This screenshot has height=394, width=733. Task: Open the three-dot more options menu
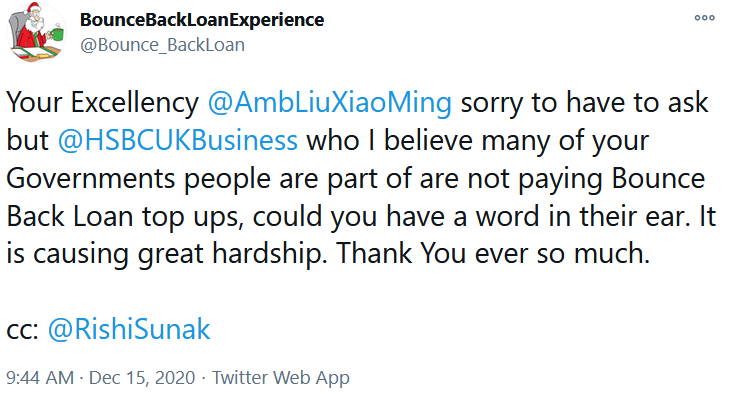(x=704, y=18)
